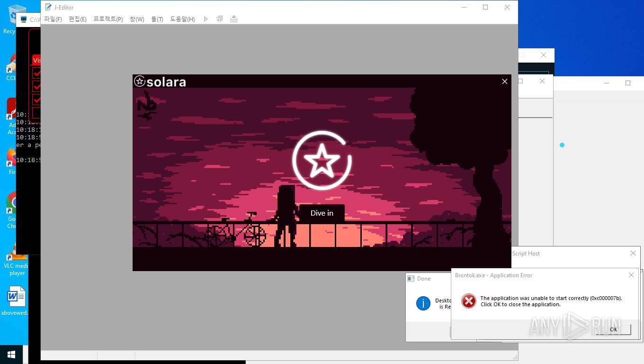Close the upper background window behind J-Editor
Viewport: 644px width, 364px height.
pyautogui.click(x=544, y=55)
